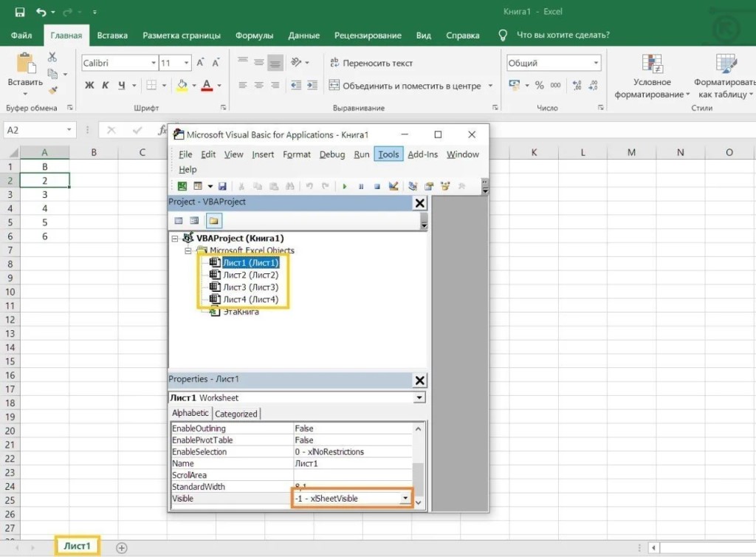Image resolution: width=756 pixels, height=557 pixels.
Task: Click the Cut scissors icon in ribbon
Action: [52, 57]
